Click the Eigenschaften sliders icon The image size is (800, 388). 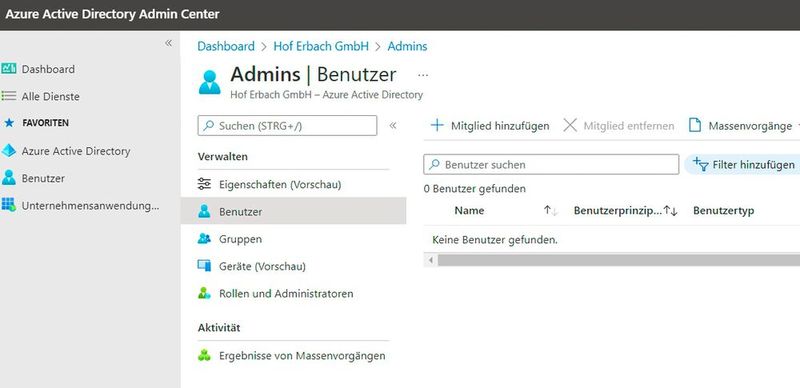(204, 184)
